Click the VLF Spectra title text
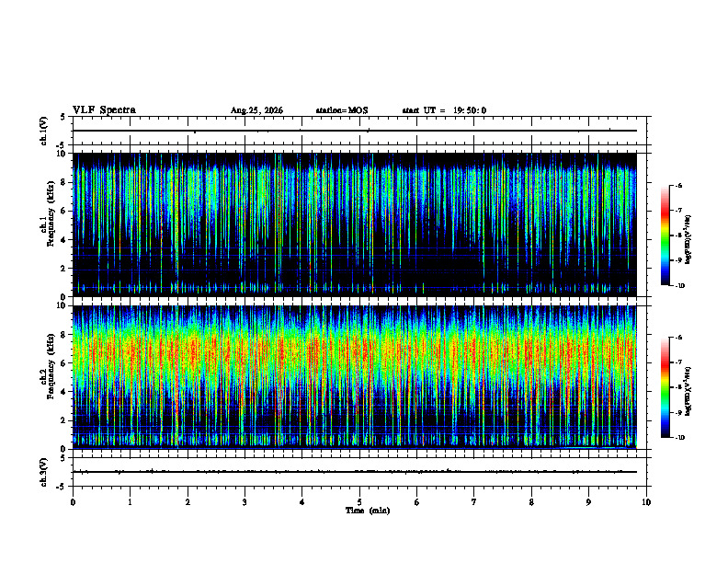Viewport: 728px width, 563px height. [104, 109]
